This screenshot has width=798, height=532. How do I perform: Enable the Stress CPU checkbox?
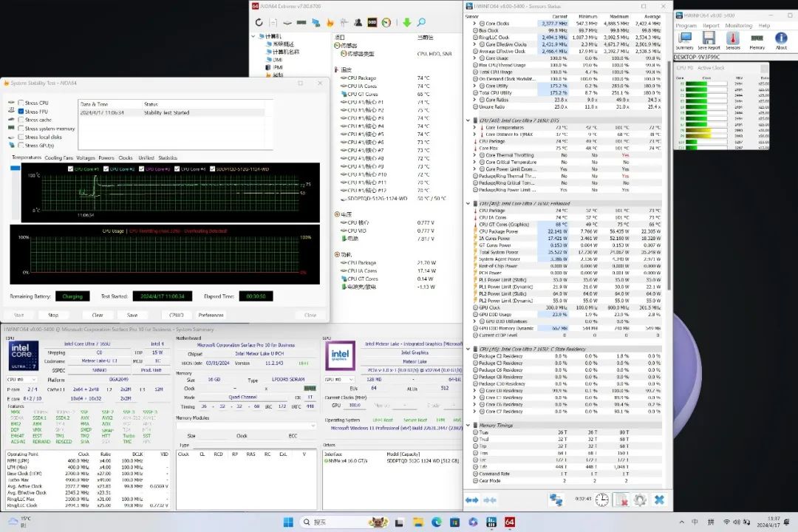[21, 103]
